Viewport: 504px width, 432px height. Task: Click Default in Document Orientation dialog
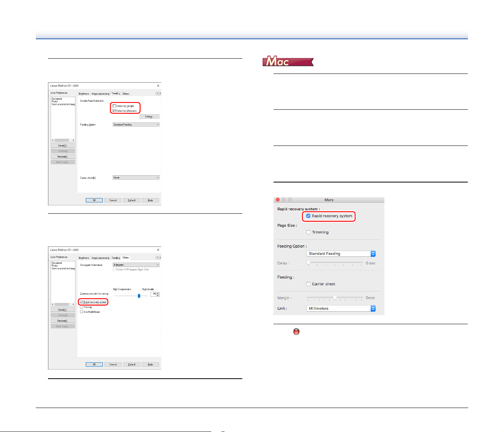(x=132, y=365)
